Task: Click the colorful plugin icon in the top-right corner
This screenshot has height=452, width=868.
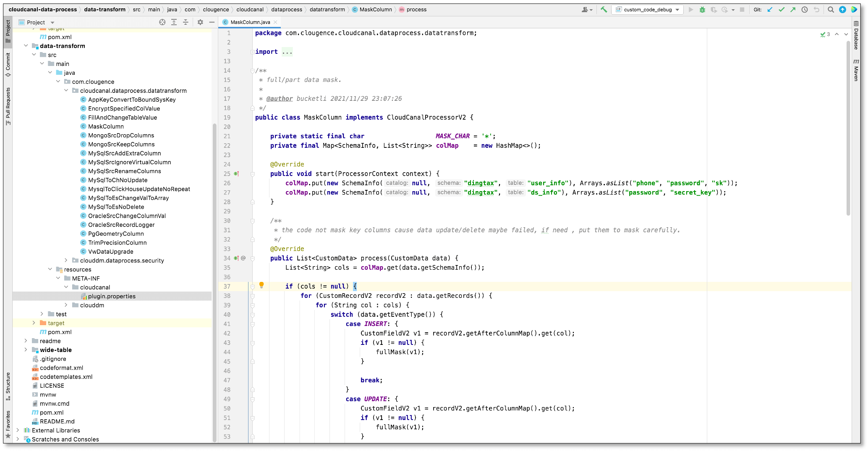Action: click(854, 10)
